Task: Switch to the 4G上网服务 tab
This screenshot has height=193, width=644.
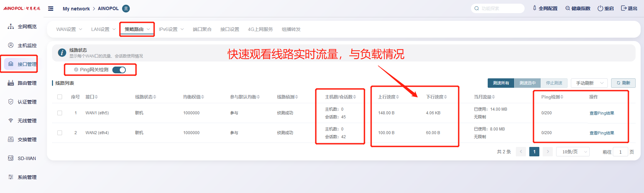Action: point(260,30)
